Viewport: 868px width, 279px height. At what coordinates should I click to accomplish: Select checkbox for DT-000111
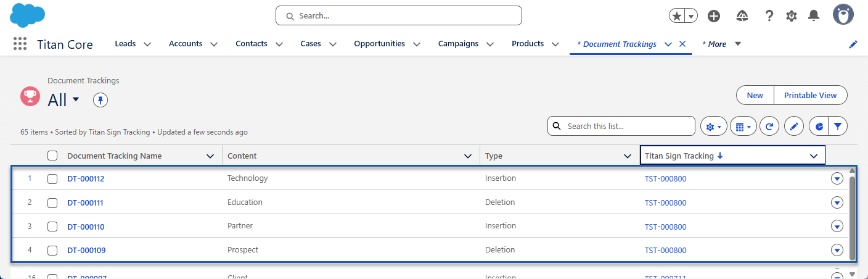tap(52, 203)
